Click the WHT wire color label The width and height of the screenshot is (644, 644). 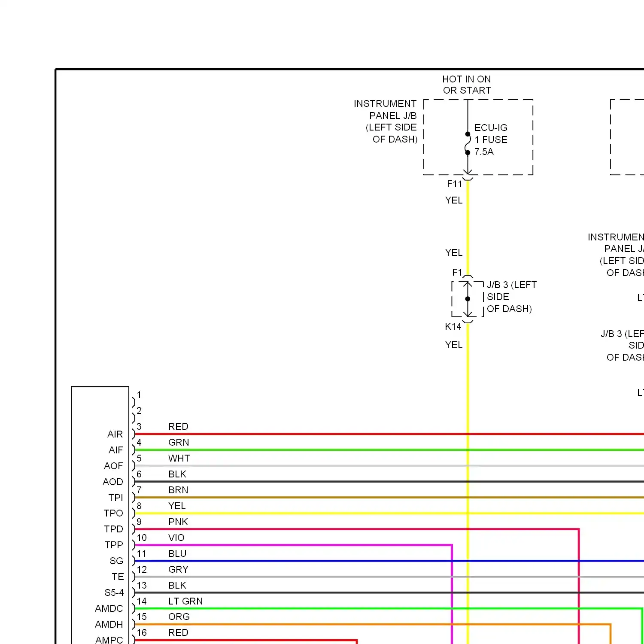pos(179,458)
